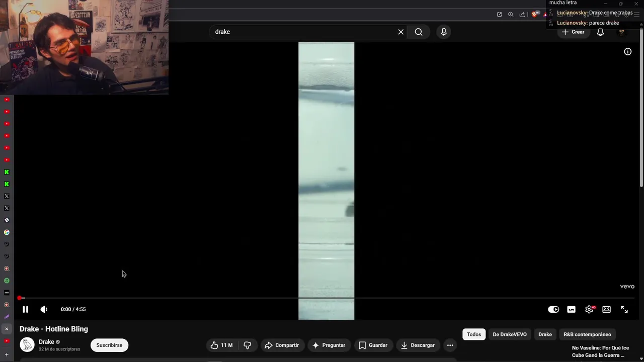The width and height of the screenshot is (644, 362).
Task: Dislike the video with thumbs down
Action: click(247, 345)
